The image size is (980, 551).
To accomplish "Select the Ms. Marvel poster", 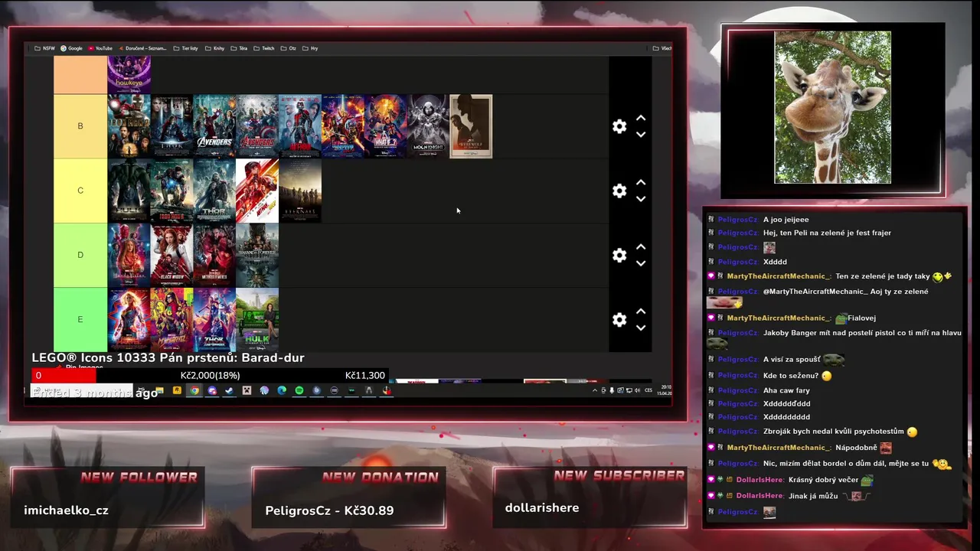I will (171, 319).
